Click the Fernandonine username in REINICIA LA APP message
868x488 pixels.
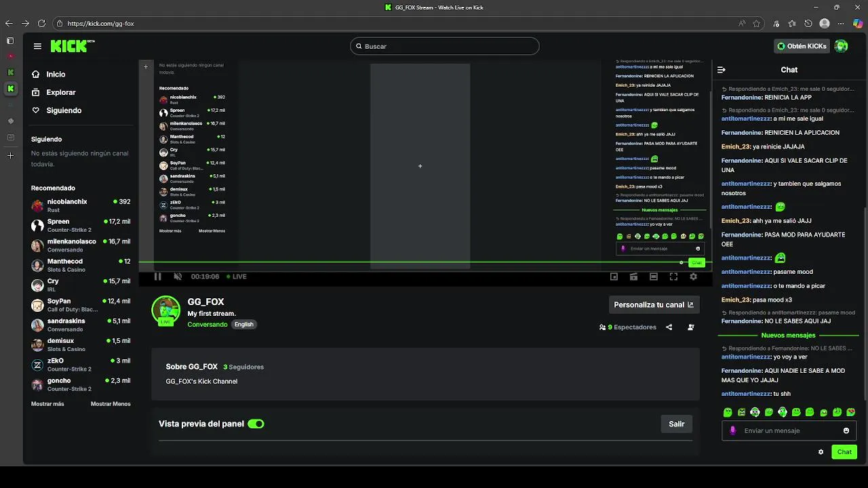[x=741, y=98]
